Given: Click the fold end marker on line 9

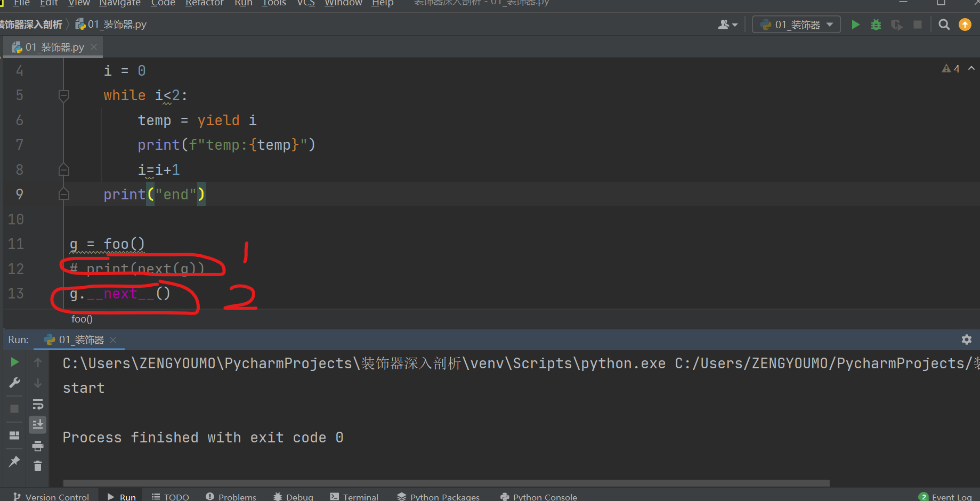Looking at the screenshot, I should coord(64,194).
